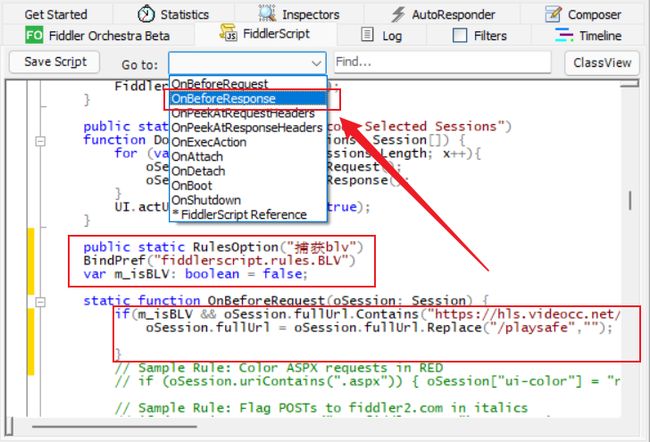Select OnBoot in the Go to list
Viewport: 650px width, 442px height.
pyautogui.click(x=248, y=185)
